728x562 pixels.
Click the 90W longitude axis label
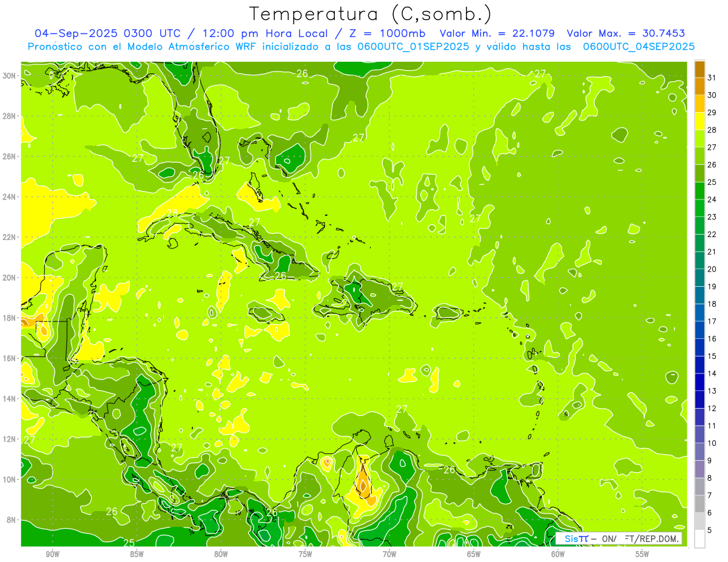(x=52, y=554)
